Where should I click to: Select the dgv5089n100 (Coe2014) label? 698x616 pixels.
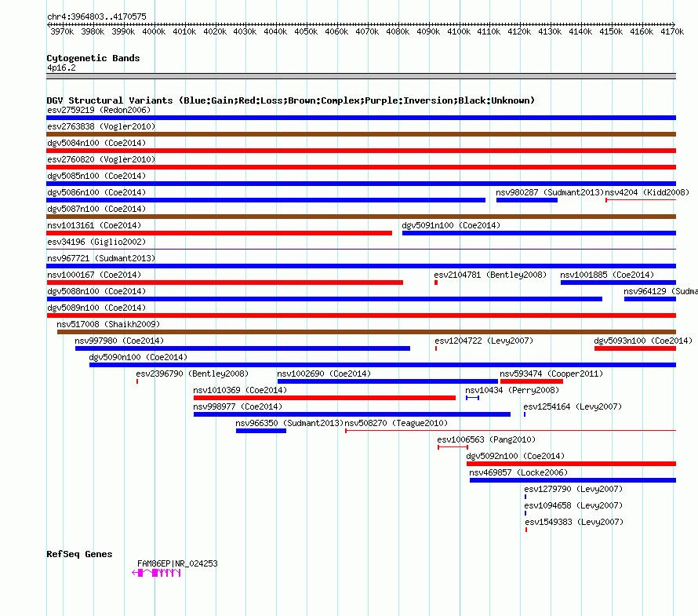(96, 308)
